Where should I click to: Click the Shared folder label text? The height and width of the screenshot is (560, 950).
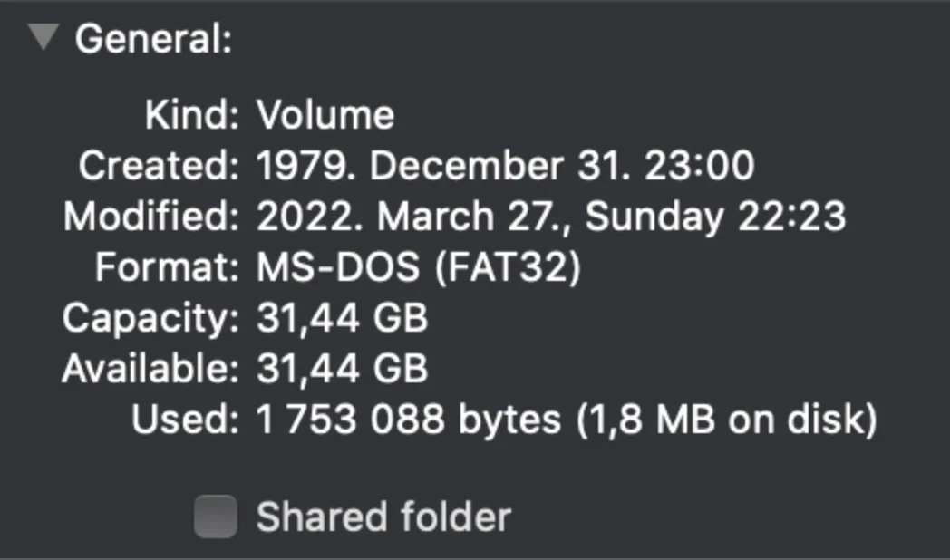[x=383, y=517]
